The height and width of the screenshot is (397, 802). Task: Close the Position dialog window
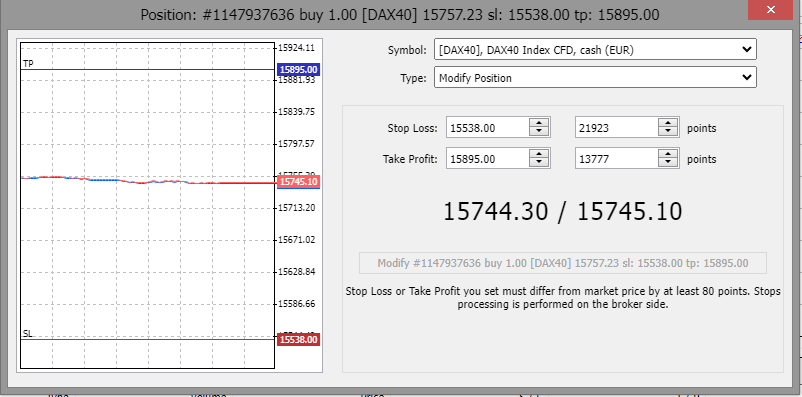coord(770,10)
